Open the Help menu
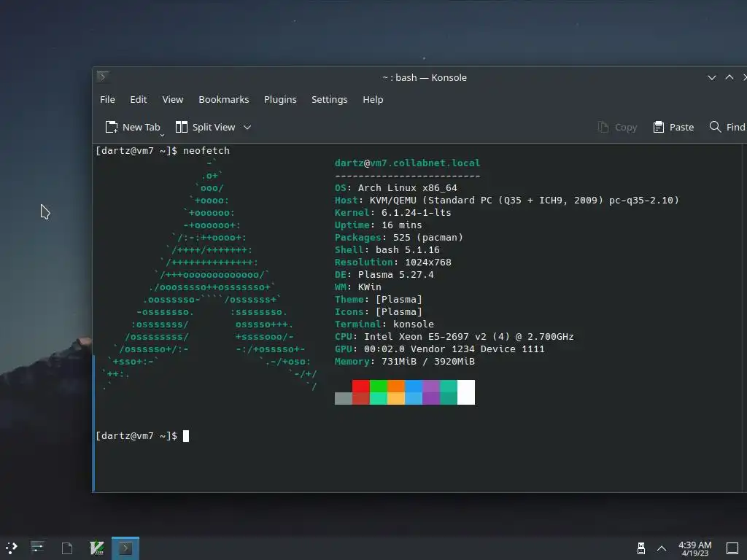The height and width of the screenshot is (560, 747). (x=373, y=99)
